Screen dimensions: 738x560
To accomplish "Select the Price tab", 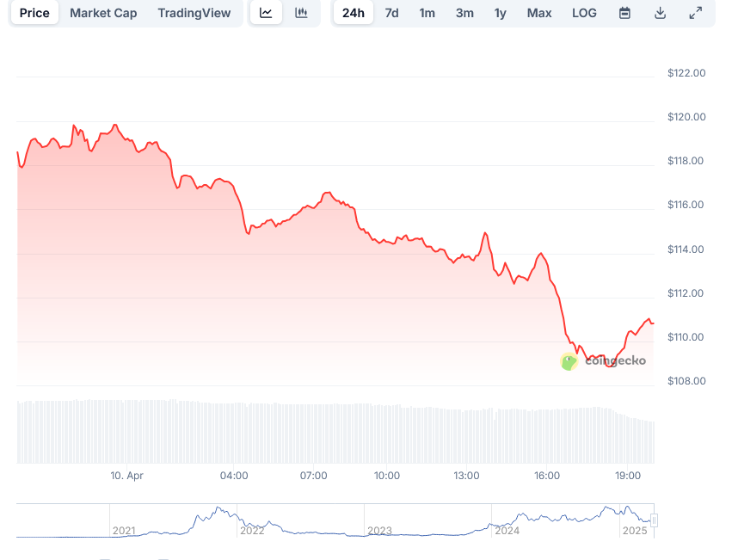I will click(x=34, y=13).
